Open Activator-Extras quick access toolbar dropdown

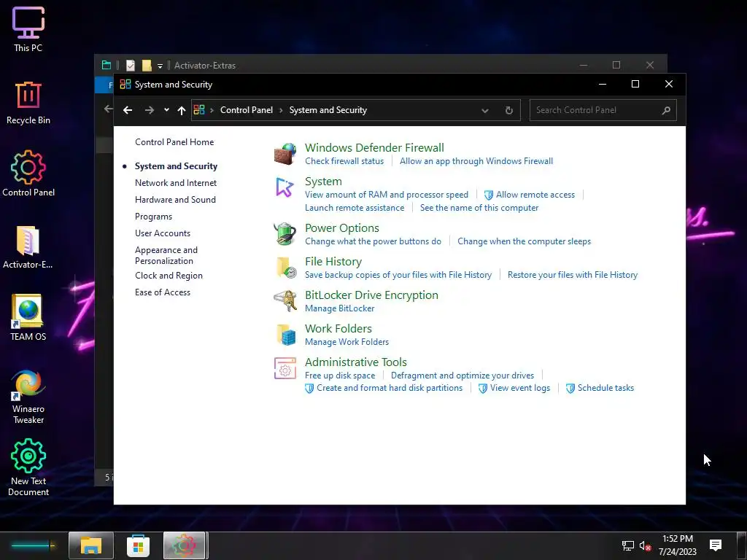click(160, 66)
